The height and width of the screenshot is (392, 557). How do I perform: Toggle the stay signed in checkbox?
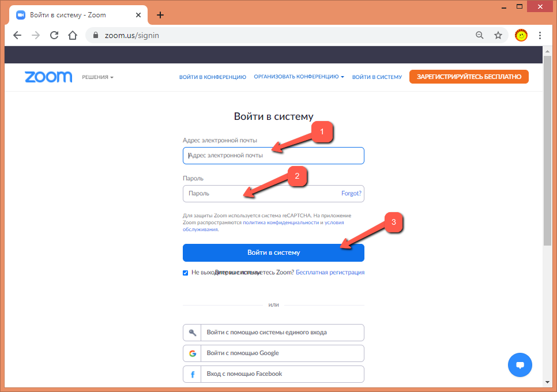pos(186,273)
